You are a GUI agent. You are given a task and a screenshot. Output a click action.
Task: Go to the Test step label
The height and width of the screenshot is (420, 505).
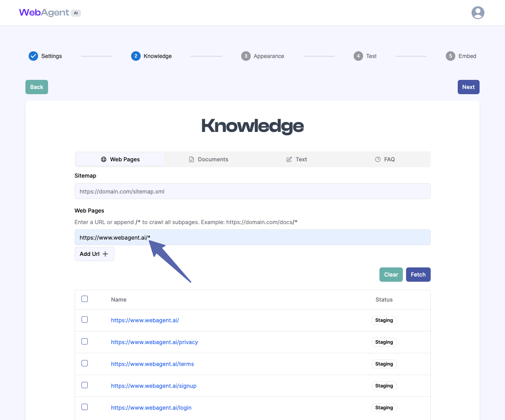(371, 56)
